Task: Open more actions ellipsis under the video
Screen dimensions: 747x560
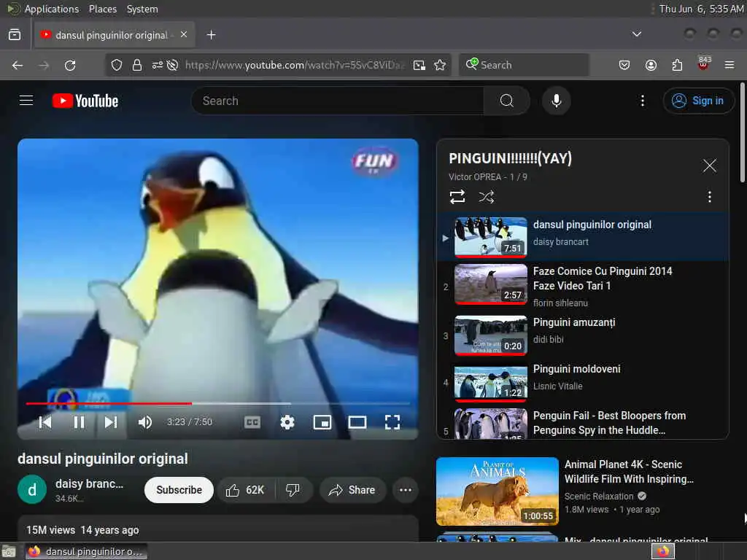Action: coord(406,490)
